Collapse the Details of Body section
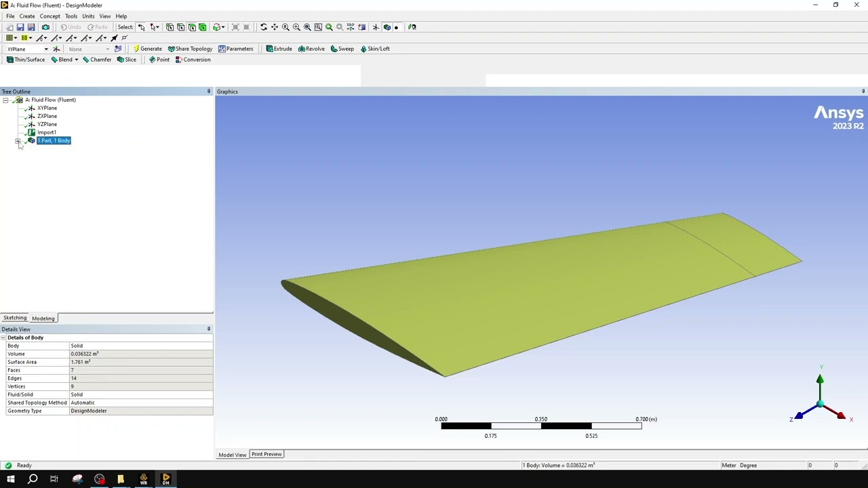The image size is (868, 488). [3, 338]
